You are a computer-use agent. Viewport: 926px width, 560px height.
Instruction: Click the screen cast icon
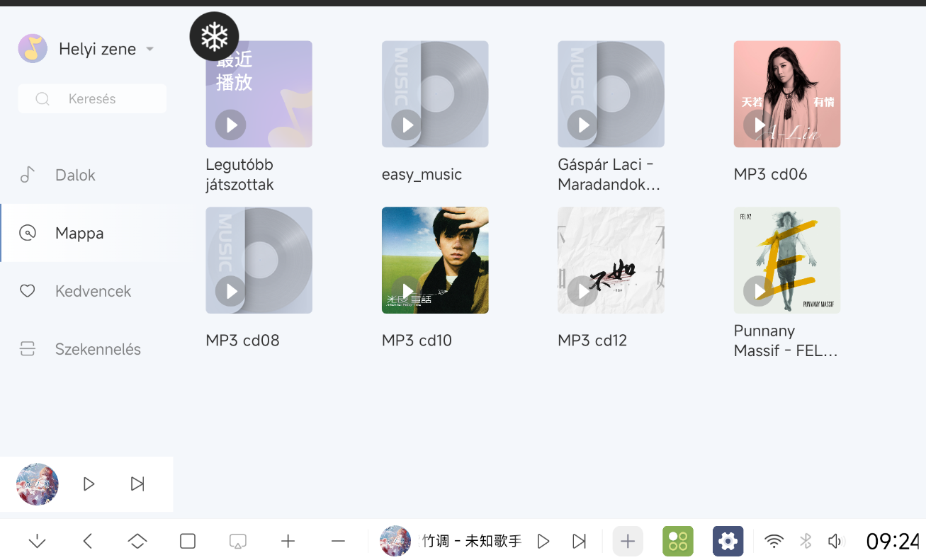[x=237, y=542]
